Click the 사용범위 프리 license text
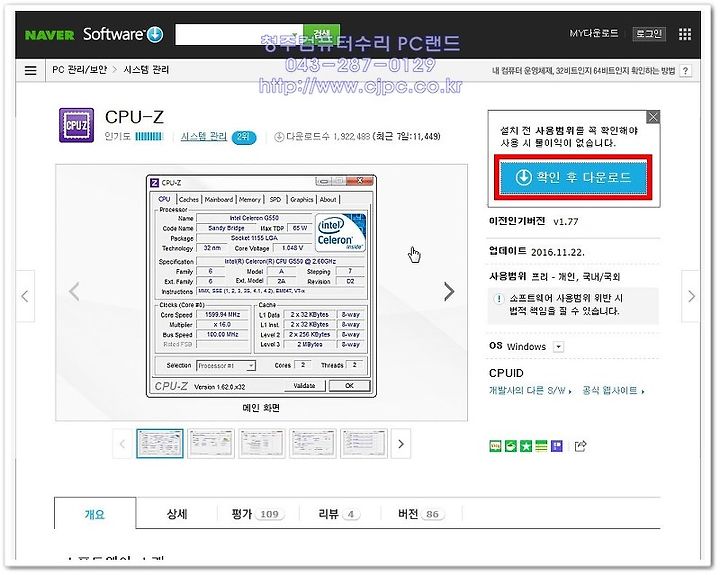The height and width of the screenshot is (575, 720). (555, 276)
